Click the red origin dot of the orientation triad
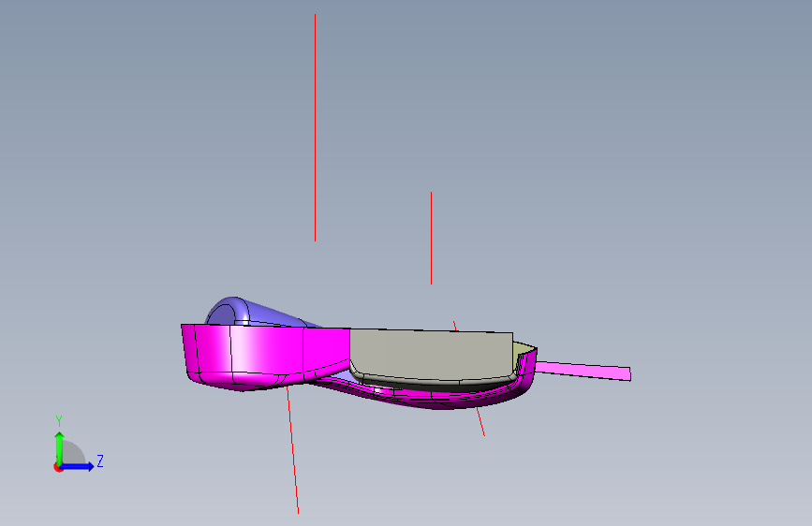The height and width of the screenshot is (526, 812). click(58, 467)
